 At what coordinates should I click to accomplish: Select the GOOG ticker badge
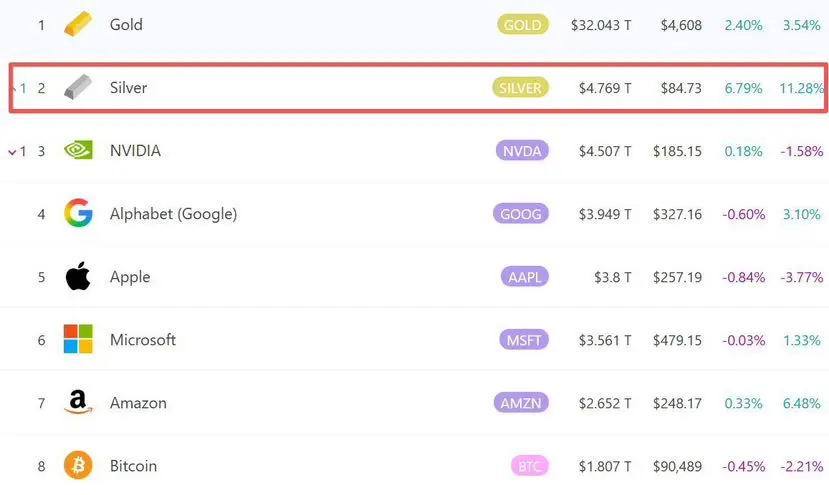[x=522, y=214]
